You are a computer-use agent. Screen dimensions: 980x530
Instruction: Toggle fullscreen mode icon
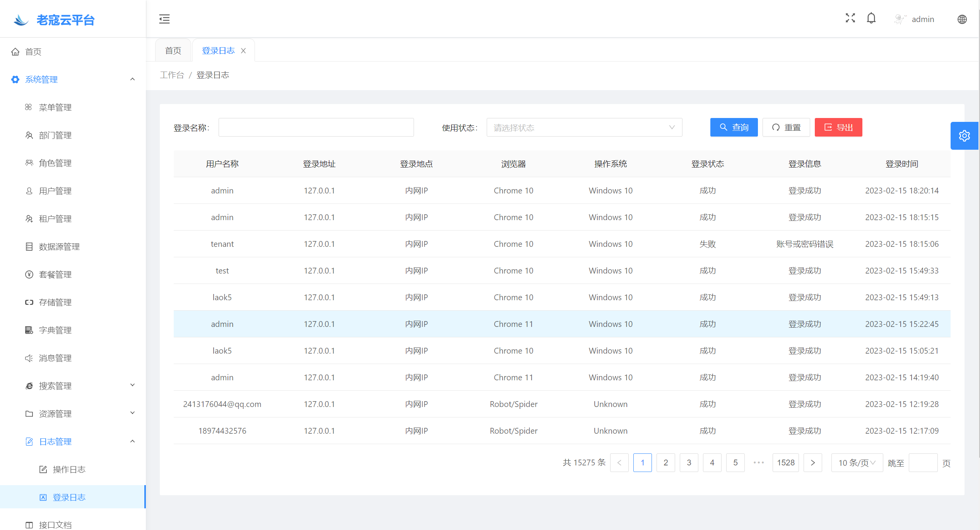(850, 18)
